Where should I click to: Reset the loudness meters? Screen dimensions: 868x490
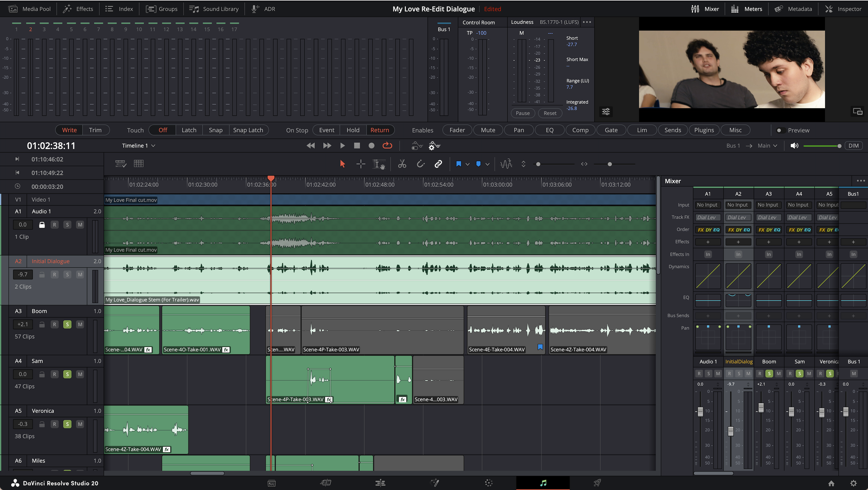[550, 113]
